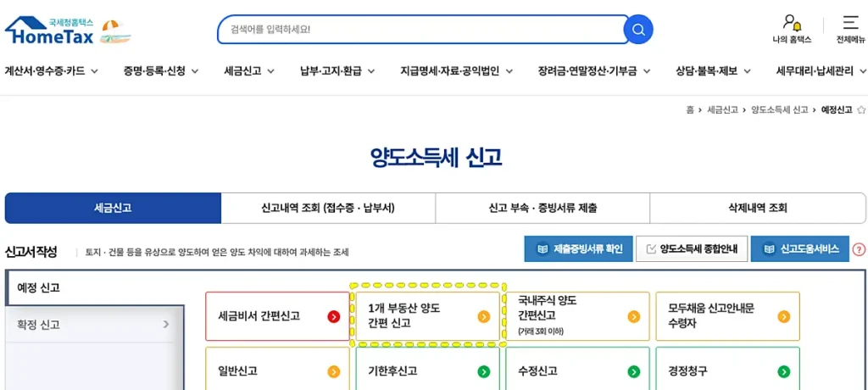Expand 계산서·영수증·카드 menu chevron
The width and height of the screenshot is (868, 390).
pos(95,71)
